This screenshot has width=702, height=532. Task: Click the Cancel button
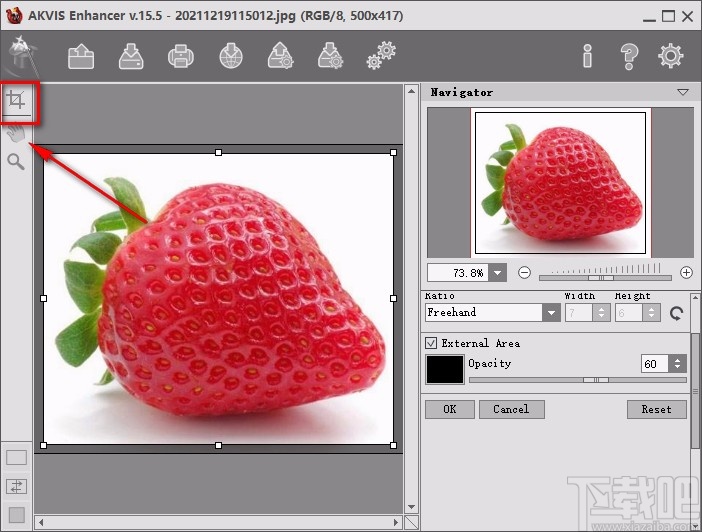(x=511, y=409)
